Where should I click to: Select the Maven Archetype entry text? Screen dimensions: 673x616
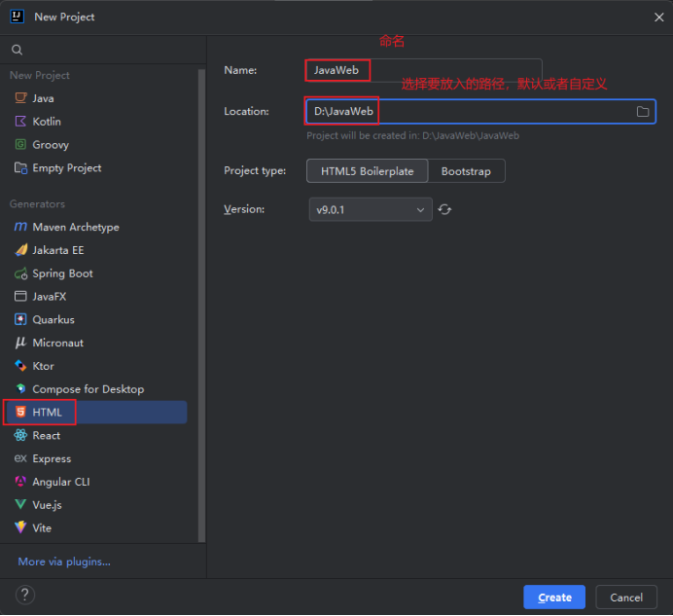(76, 228)
